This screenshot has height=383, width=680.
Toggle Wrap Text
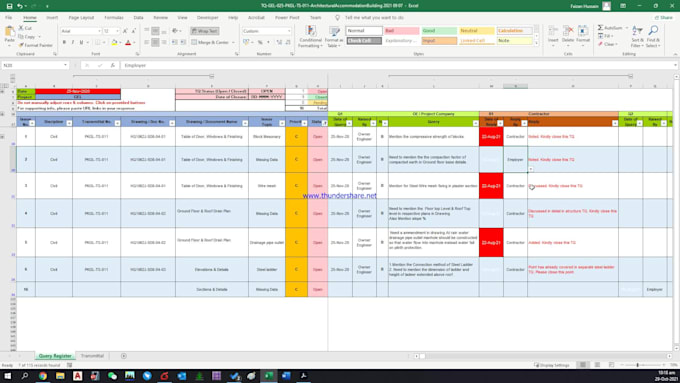point(205,31)
